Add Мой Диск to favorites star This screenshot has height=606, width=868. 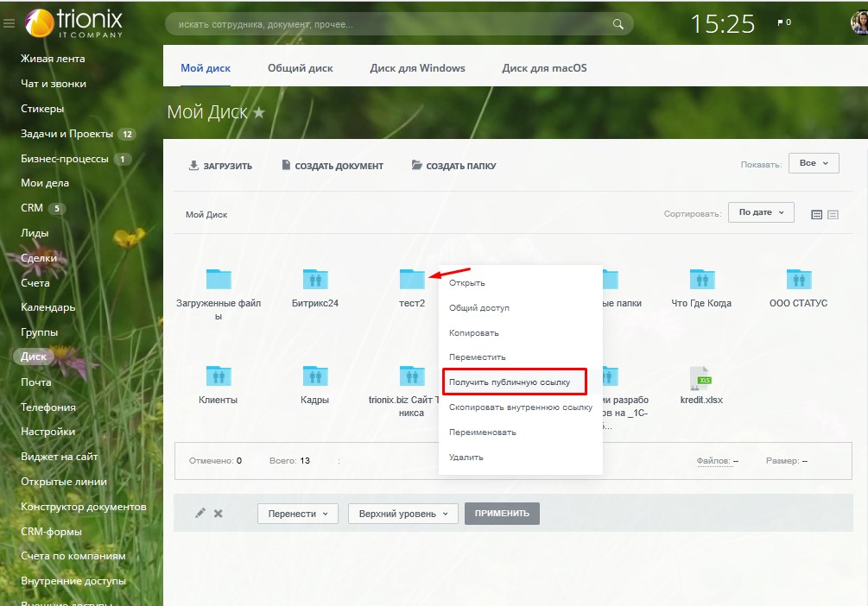point(259,112)
